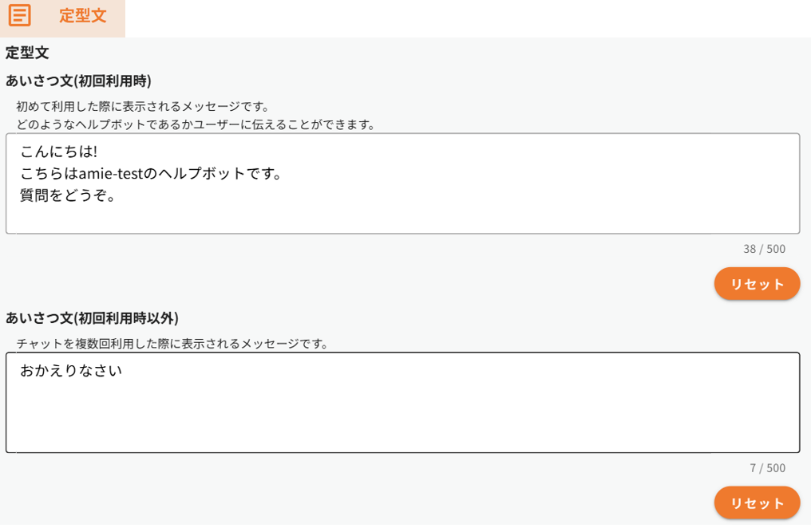Viewport: 811px width, 532px height.
Task: Focus the blank area below 質問をどうぞ。
Action: pos(399,217)
